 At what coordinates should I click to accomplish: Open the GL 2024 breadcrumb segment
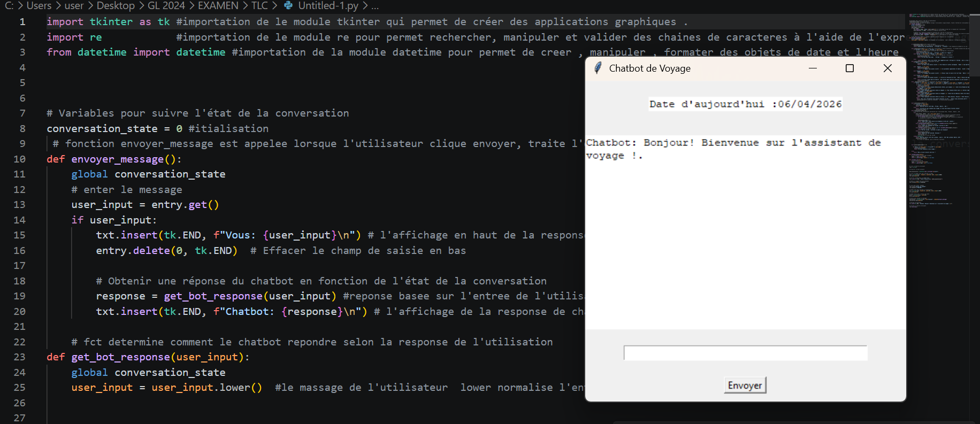166,6
